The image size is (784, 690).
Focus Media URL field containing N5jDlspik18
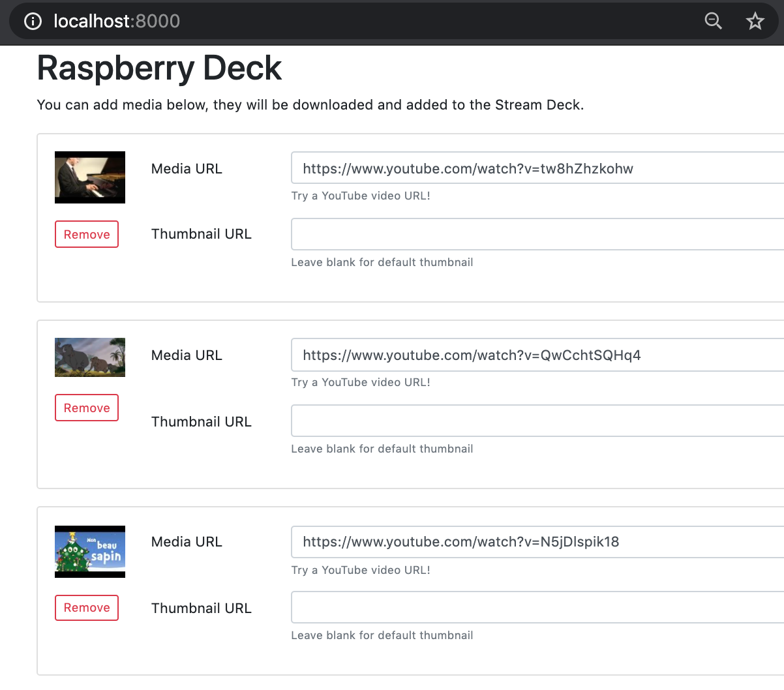coord(537,542)
